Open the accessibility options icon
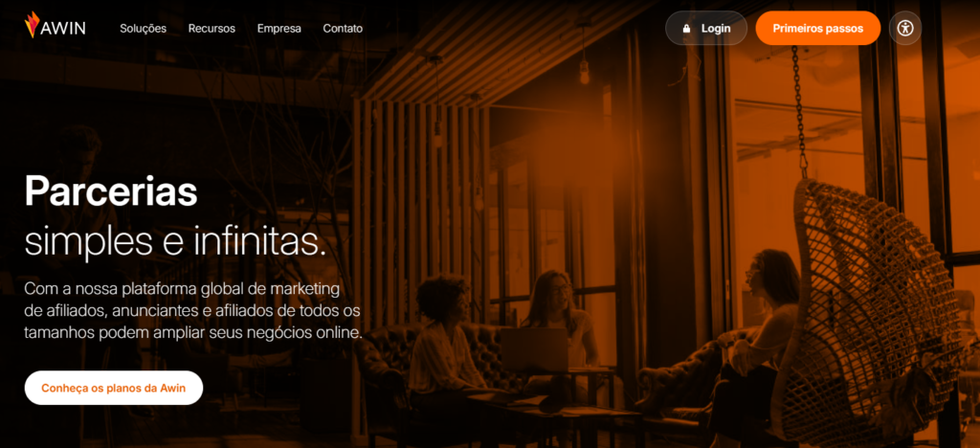980x448 pixels. 905,29
